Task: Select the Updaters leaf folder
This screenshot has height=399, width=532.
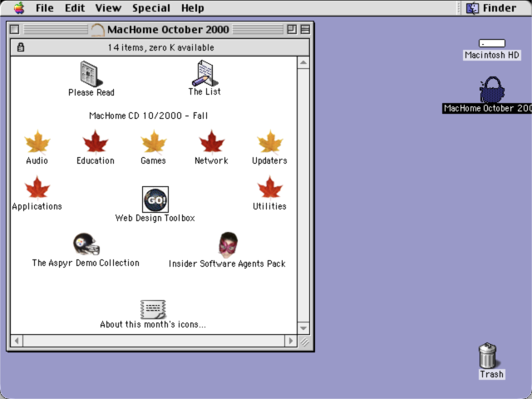Action: (x=269, y=142)
